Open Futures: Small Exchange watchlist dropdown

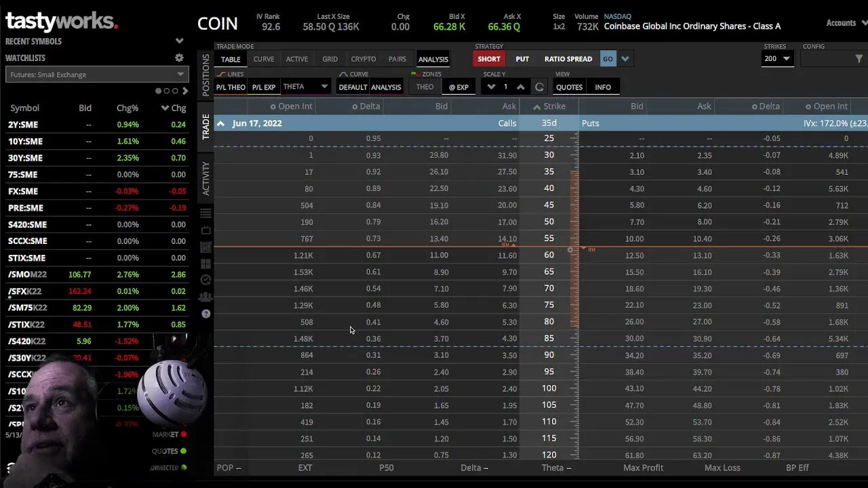coord(96,75)
